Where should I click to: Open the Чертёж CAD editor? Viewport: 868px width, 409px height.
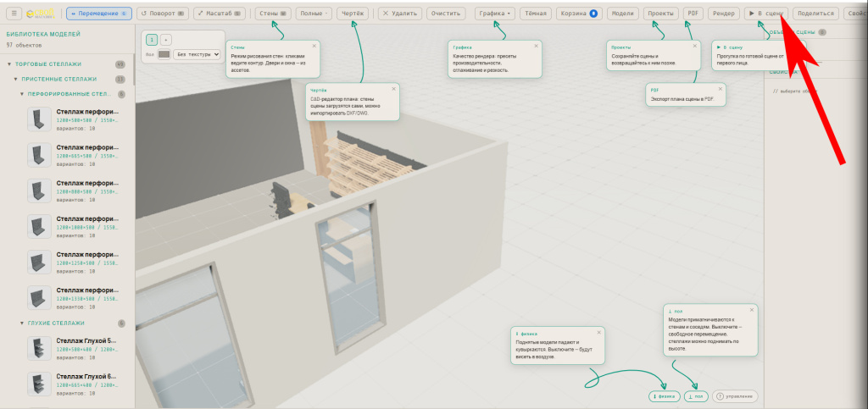[x=353, y=14]
